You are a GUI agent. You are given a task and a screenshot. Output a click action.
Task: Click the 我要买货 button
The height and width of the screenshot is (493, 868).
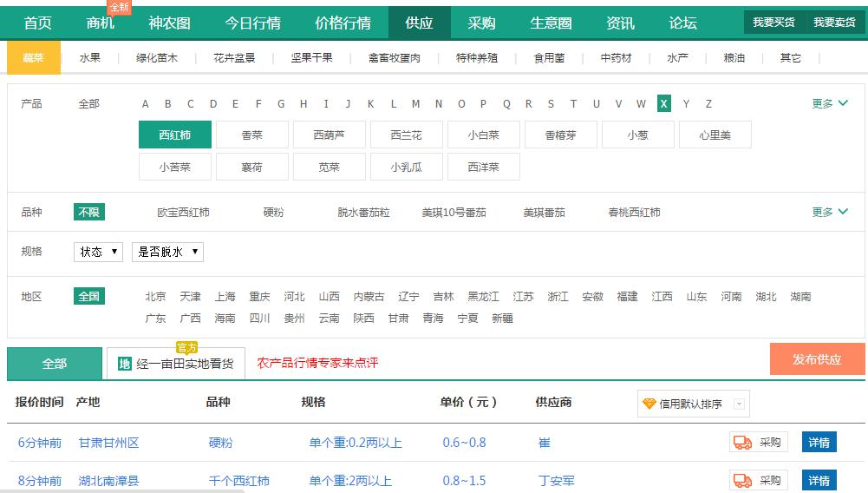coord(773,23)
